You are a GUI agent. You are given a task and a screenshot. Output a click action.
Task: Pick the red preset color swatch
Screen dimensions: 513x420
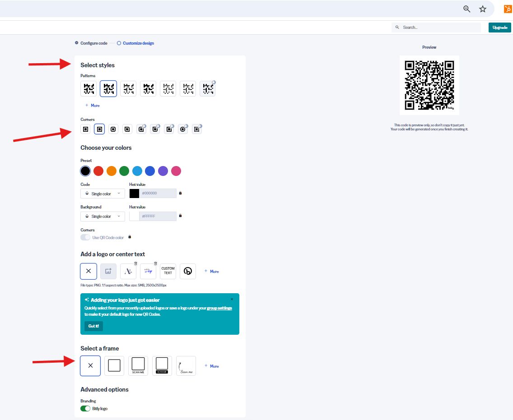coord(98,171)
